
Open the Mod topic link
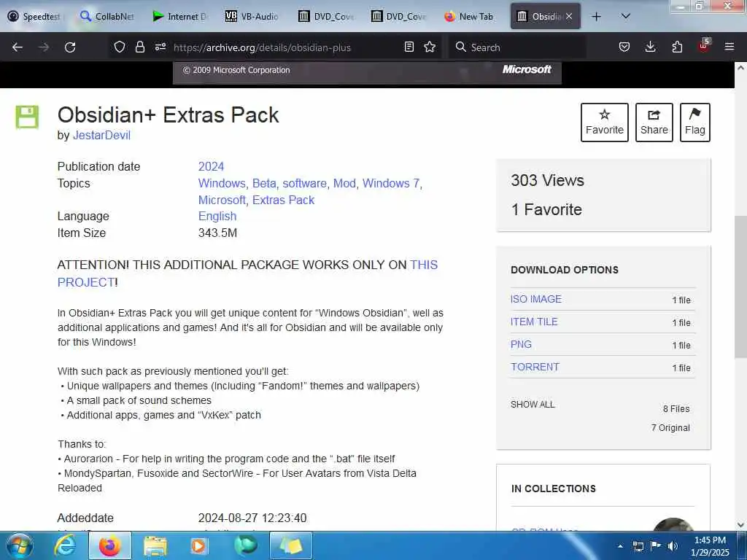(344, 183)
